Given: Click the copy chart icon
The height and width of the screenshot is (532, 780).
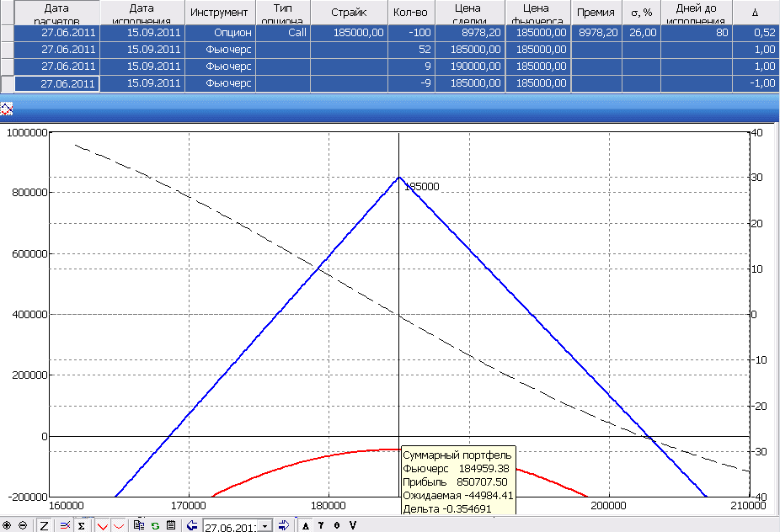Looking at the screenshot, I should (139, 525).
